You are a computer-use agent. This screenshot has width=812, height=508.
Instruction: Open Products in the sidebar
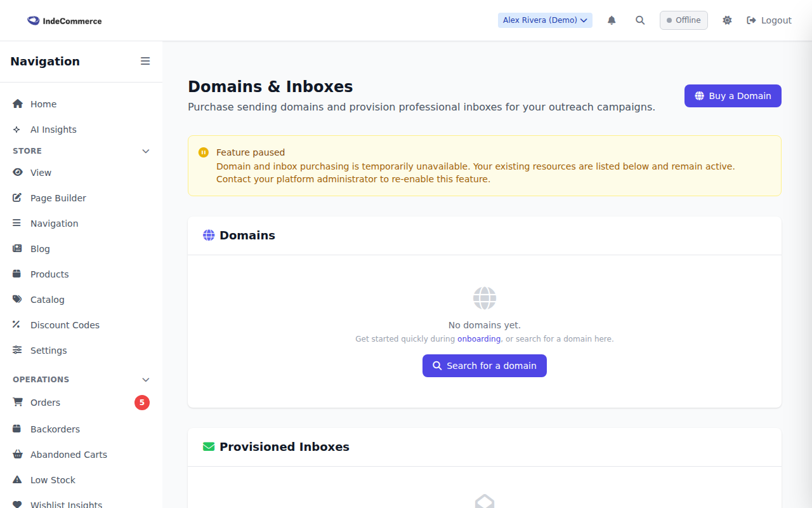pos(81,274)
